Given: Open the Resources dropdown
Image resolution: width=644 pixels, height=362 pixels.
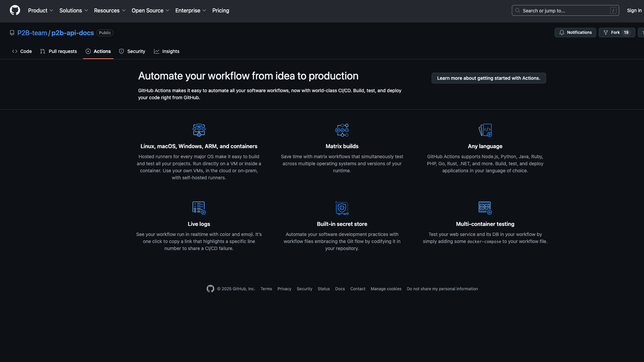Looking at the screenshot, I should pos(110,10).
